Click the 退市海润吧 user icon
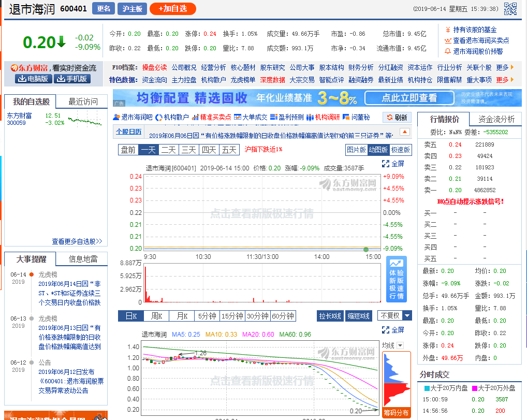This screenshot has width=527, height=420. (116, 117)
